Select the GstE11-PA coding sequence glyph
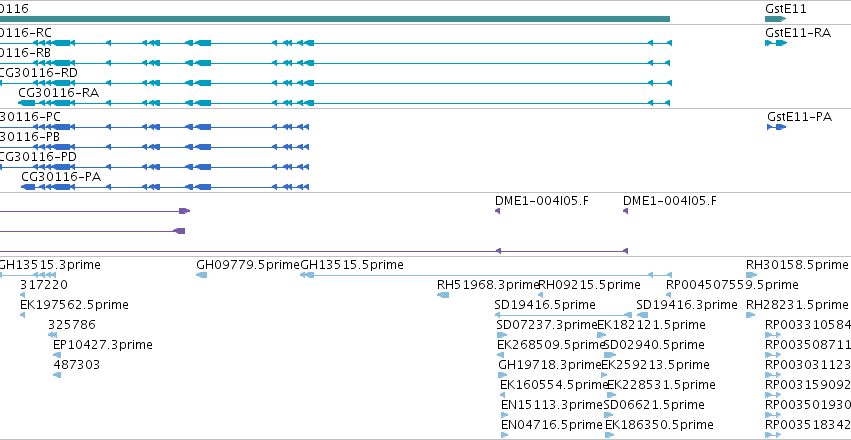Image resolution: width=851 pixels, height=440 pixels. 776,127
